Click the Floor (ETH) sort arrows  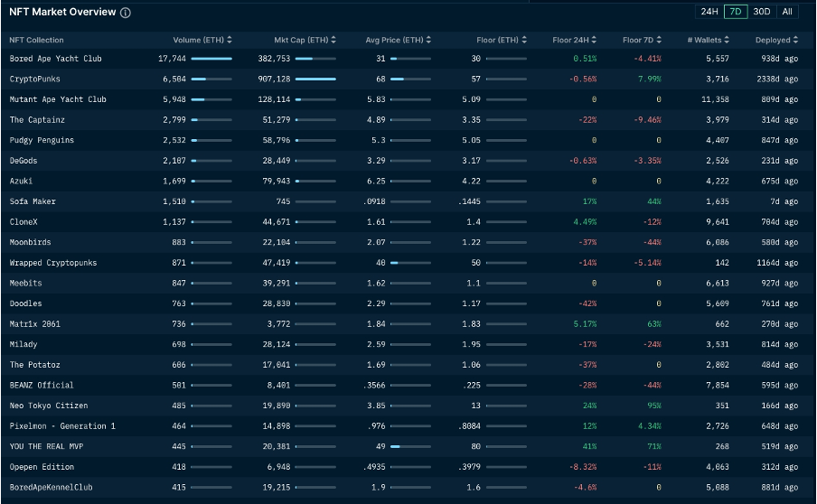coord(523,40)
